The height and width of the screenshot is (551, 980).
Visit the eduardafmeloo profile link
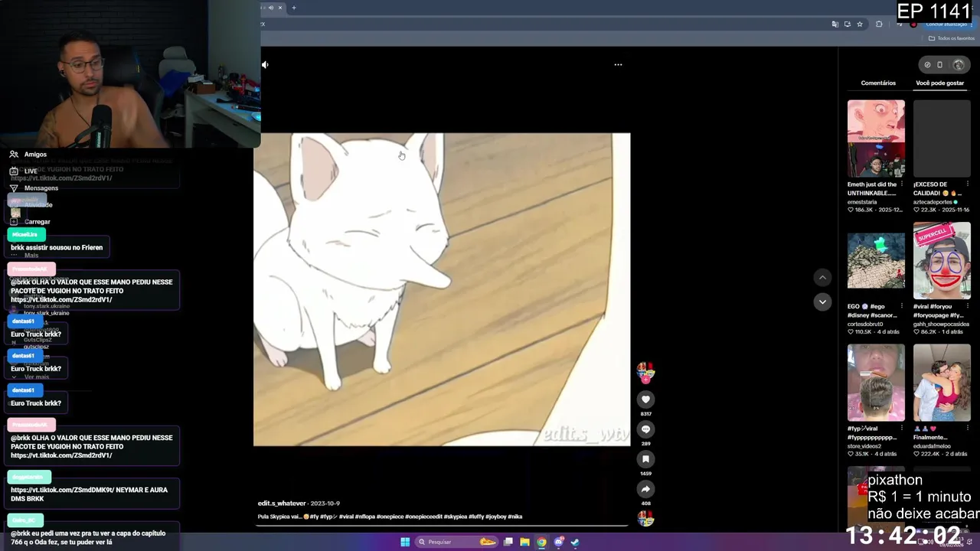coord(932,446)
